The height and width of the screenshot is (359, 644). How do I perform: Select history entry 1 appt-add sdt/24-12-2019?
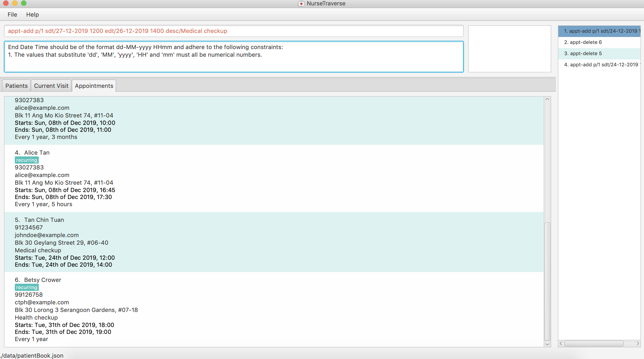point(599,31)
